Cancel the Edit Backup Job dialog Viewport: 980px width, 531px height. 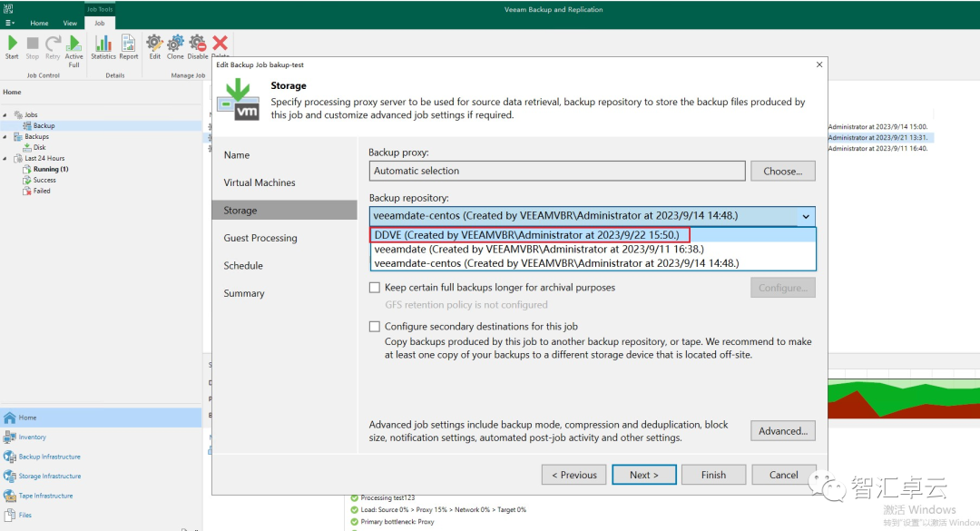click(x=783, y=475)
